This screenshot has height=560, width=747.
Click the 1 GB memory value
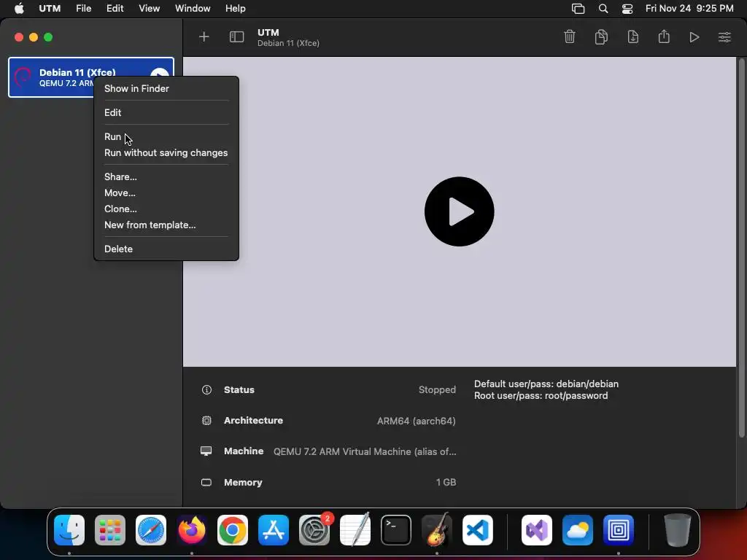tap(446, 483)
